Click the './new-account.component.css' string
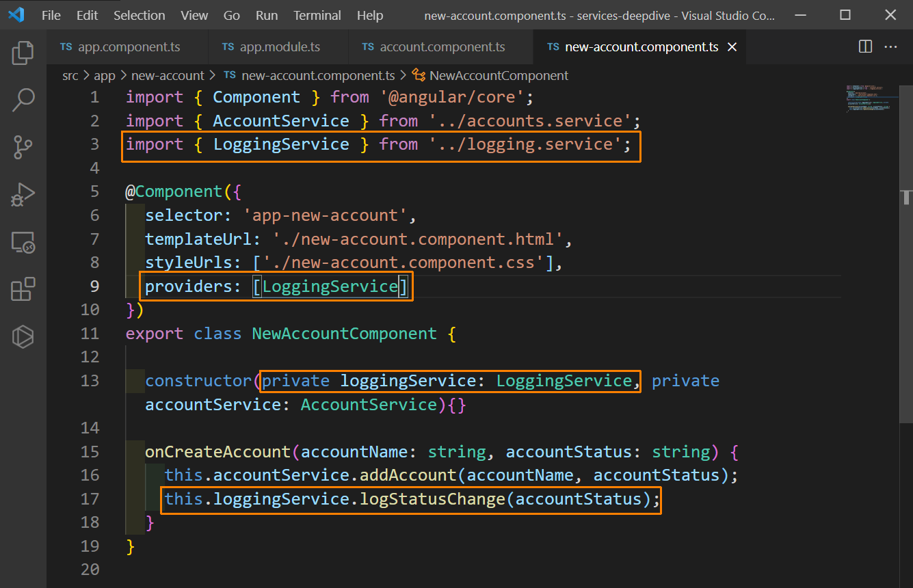Image resolution: width=913 pixels, height=588 pixels. click(x=403, y=263)
